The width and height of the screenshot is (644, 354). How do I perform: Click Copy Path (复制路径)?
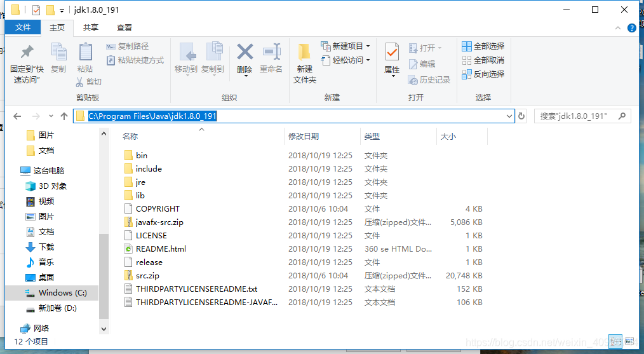point(127,46)
